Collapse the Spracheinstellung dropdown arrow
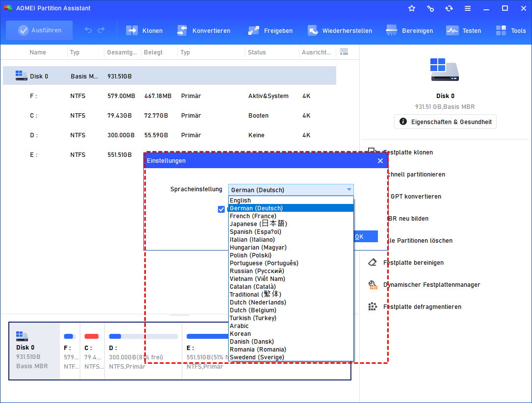 click(x=349, y=190)
